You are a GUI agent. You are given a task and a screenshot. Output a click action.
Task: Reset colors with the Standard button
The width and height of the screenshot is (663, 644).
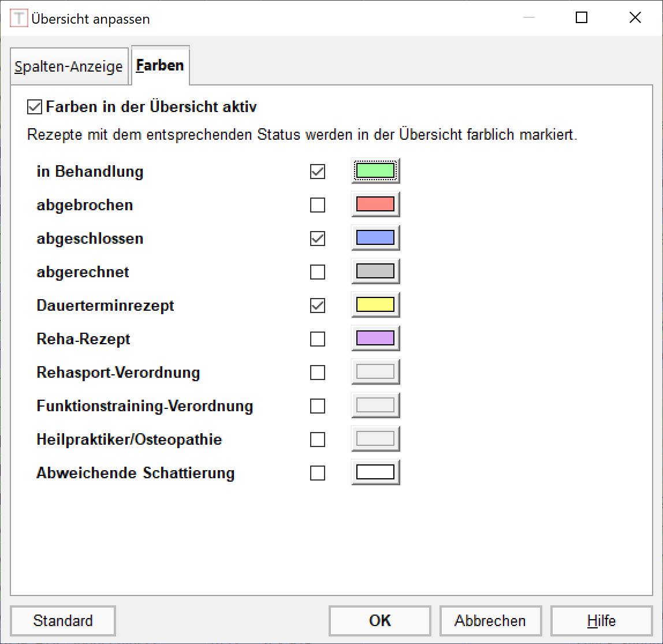pos(62,620)
